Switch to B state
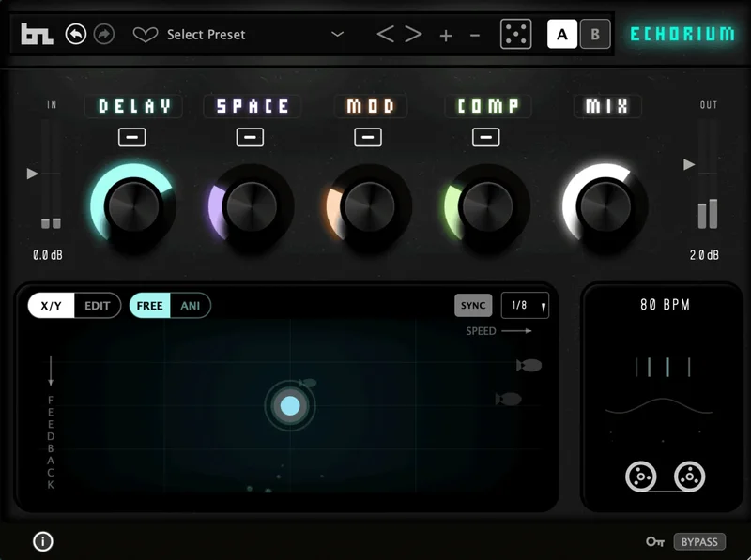Viewport: 751px width, 560px height. (595, 34)
